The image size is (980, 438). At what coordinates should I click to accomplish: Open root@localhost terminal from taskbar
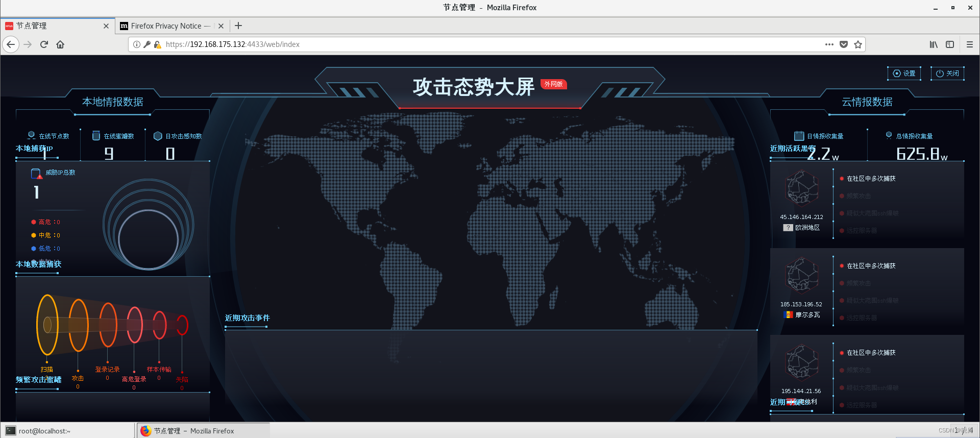(x=68, y=431)
